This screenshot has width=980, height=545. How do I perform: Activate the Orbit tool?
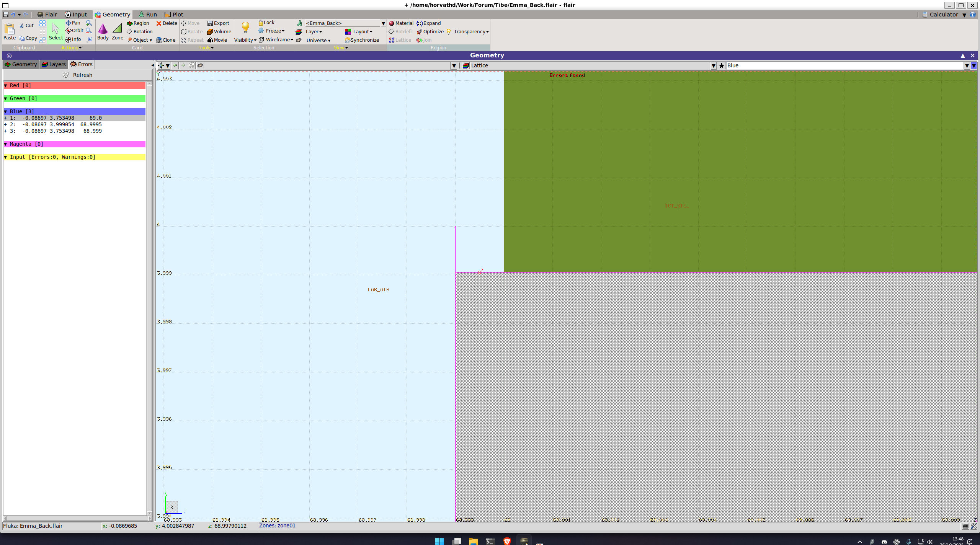pyautogui.click(x=74, y=31)
